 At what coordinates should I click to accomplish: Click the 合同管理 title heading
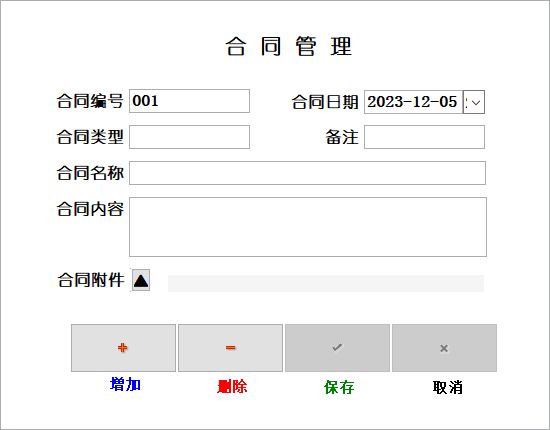tap(288, 46)
